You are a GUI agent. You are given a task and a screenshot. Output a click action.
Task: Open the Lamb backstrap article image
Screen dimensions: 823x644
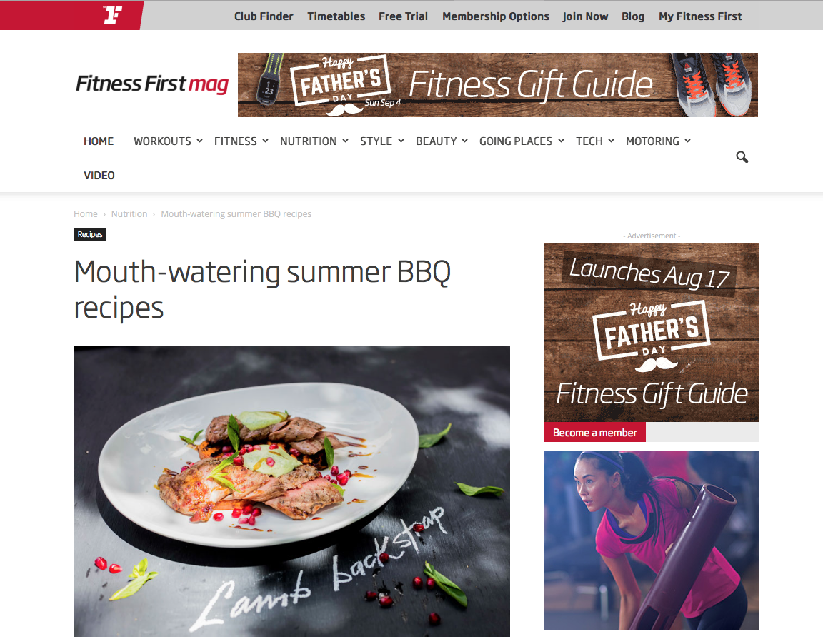pyautogui.click(x=291, y=491)
